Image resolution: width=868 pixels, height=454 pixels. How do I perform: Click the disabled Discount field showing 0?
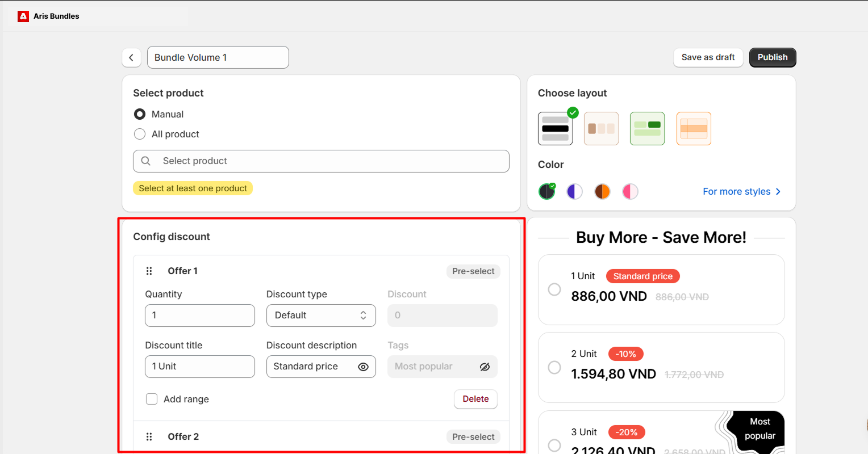tap(443, 316)
